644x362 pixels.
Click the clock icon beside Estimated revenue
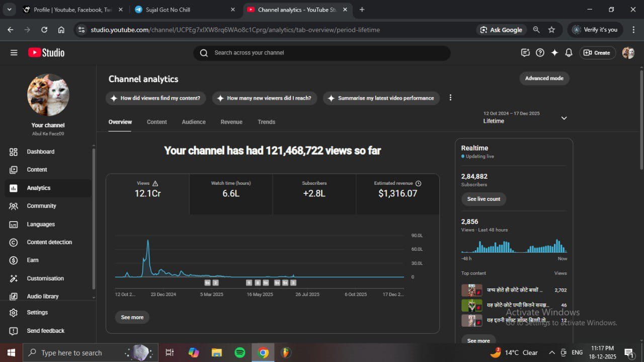click(x=419, y=184)
